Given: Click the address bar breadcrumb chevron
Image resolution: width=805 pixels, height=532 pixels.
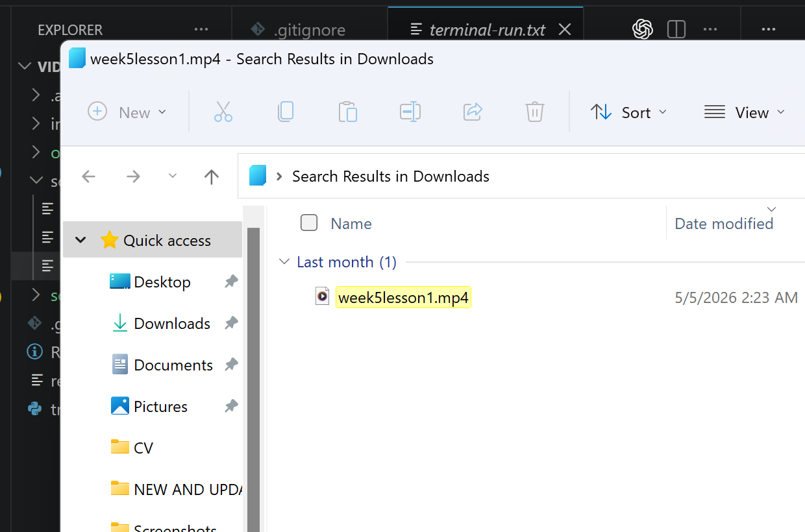Looking at the screenshot, I should (x=279, y=176).
